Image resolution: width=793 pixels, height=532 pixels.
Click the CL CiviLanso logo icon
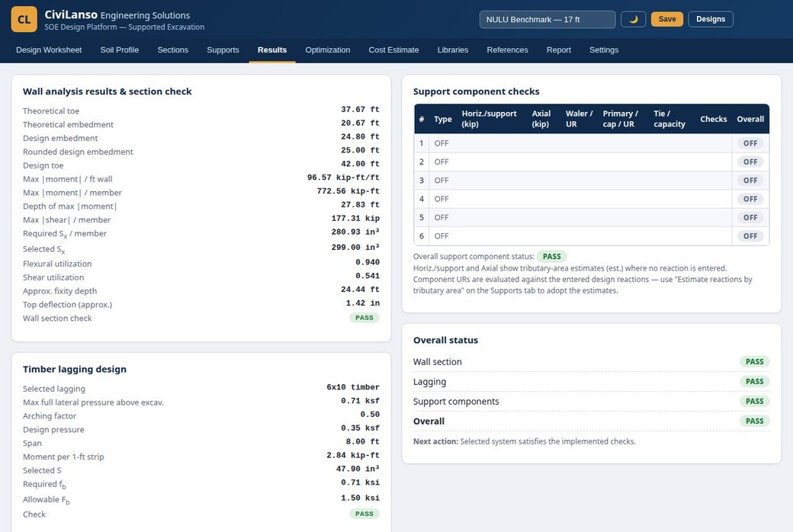24,19
